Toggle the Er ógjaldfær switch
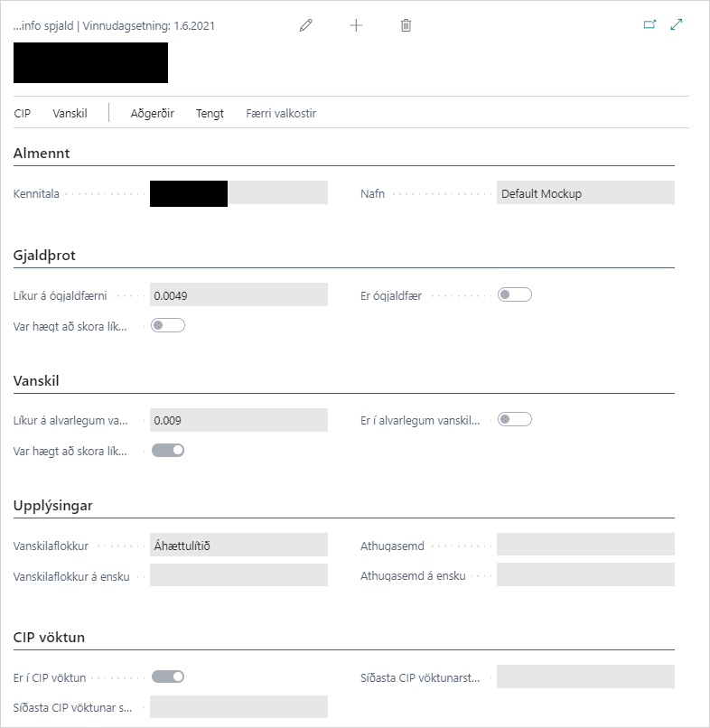 515,294
